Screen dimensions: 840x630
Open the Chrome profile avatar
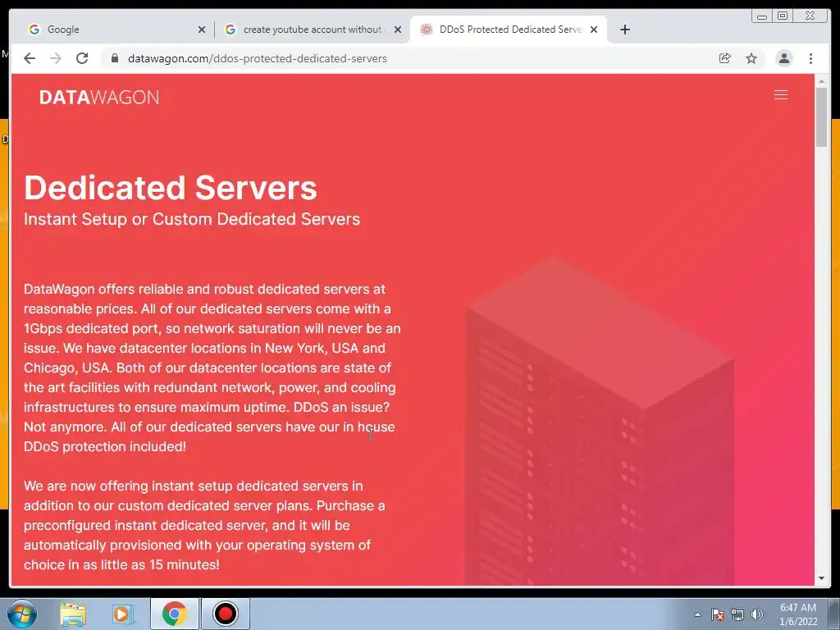click(x=783, y=58)
